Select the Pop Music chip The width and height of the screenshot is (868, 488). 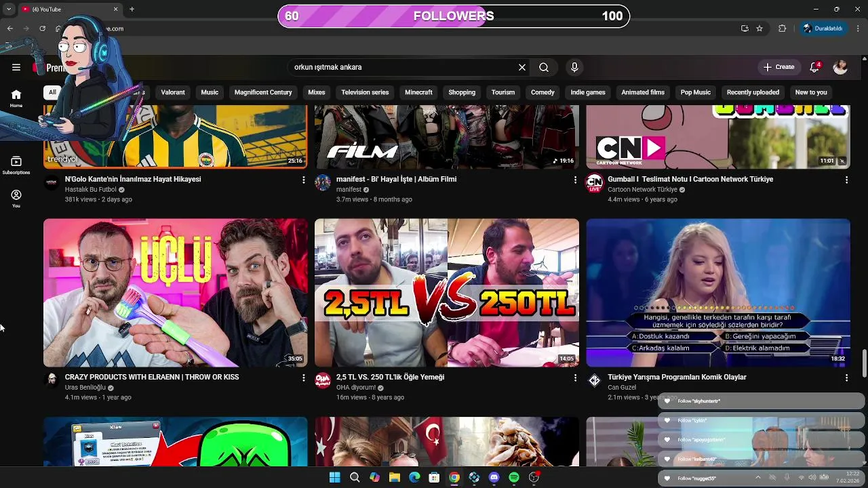click(x=696, y=92)
